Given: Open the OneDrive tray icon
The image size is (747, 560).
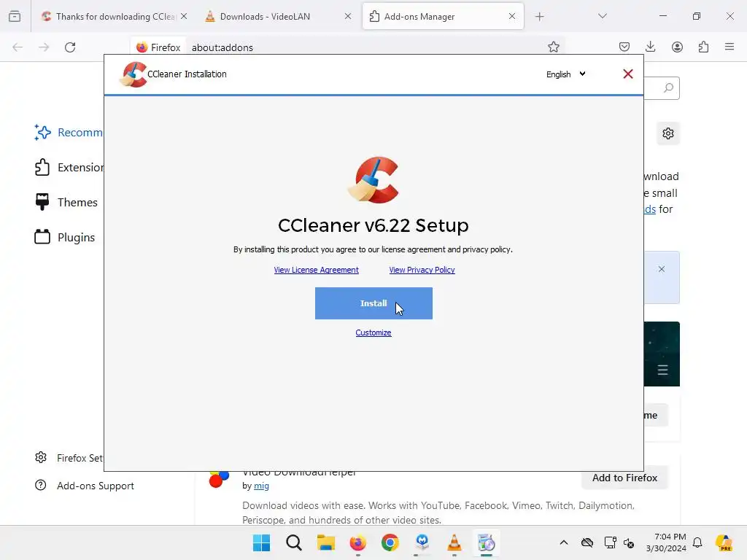Looking at the screenshot, I should point(587,542).
